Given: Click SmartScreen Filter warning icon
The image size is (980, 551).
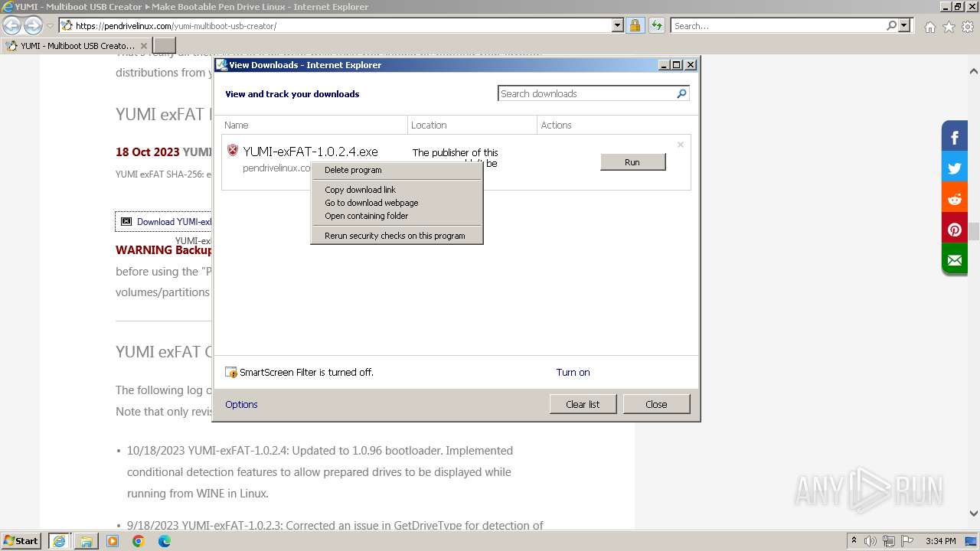Looking at the screenshot, I should tap(231, 373).
